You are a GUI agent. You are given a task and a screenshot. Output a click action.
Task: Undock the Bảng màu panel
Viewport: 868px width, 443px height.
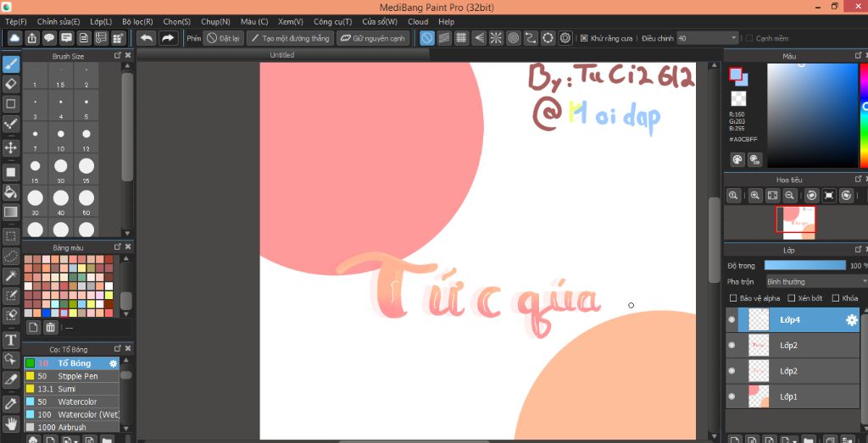117,246
